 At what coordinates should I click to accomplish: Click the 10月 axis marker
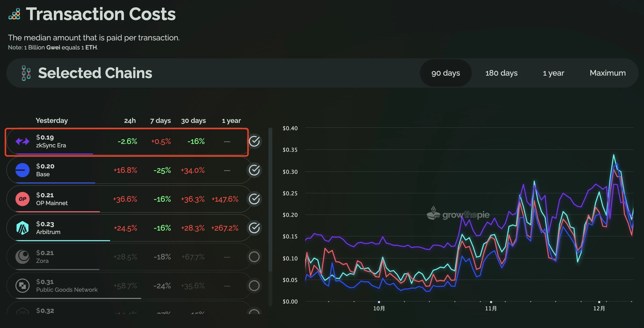379,308
